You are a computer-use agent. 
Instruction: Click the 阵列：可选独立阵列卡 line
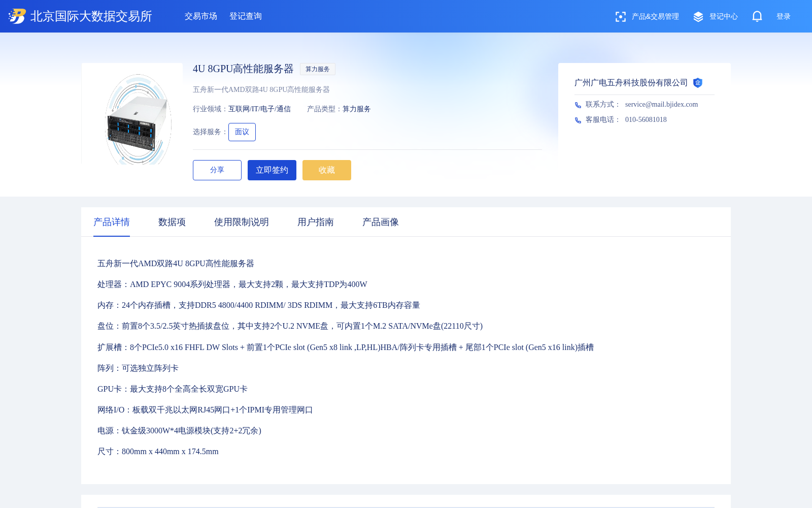tap(138, 368)
